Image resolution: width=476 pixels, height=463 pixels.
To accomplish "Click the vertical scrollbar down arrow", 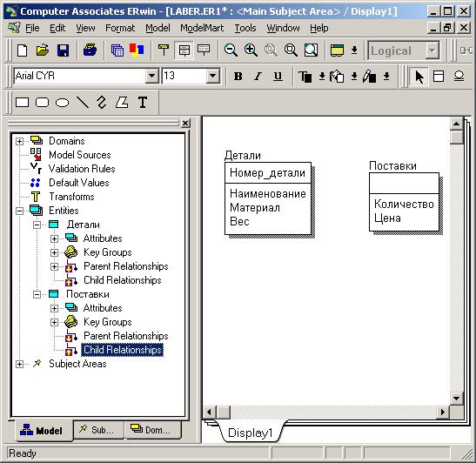I will tap(456, 399).
